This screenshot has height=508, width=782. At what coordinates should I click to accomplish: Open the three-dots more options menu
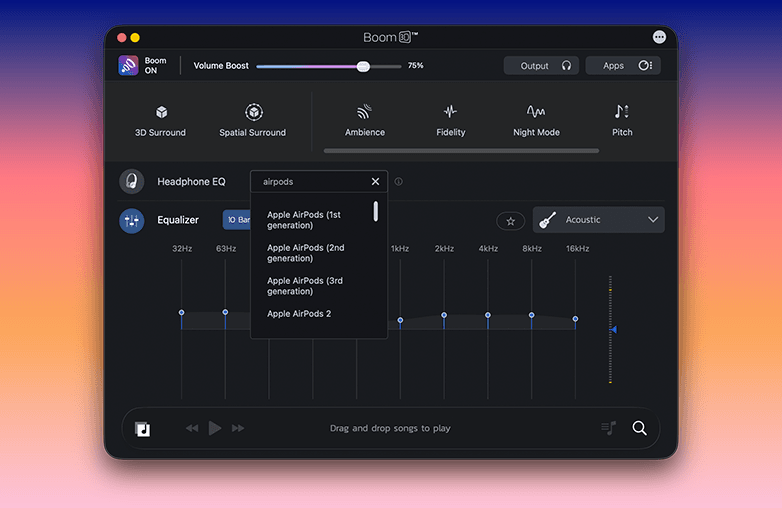(659, 37)
